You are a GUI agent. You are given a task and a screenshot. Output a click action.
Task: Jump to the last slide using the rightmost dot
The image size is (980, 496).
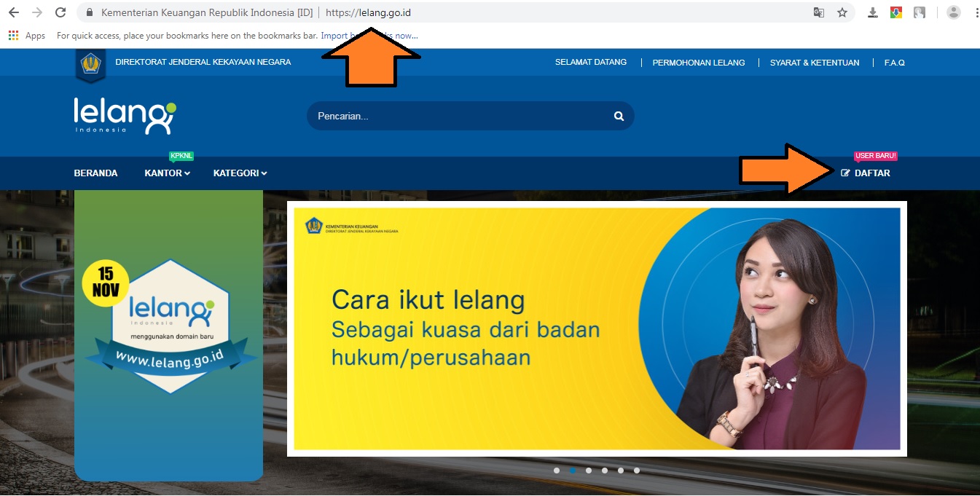[x=638, y=471]
